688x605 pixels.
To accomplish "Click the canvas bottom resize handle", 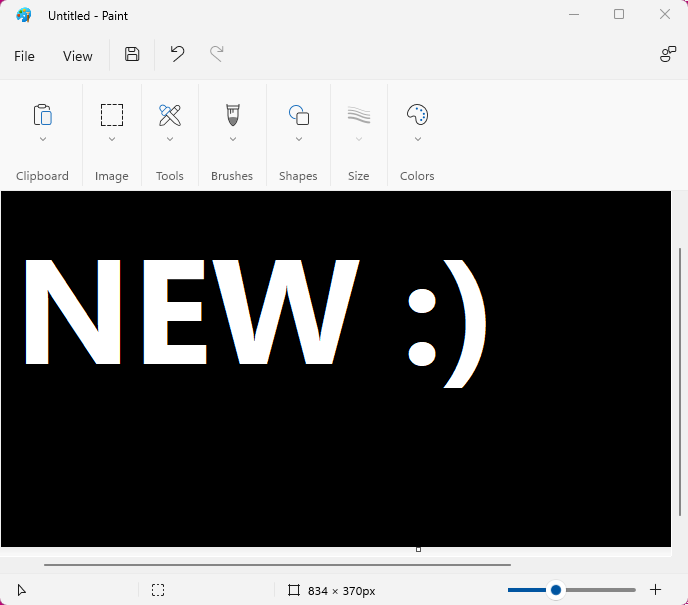I will pyautogui.click(x=418, y=549).
